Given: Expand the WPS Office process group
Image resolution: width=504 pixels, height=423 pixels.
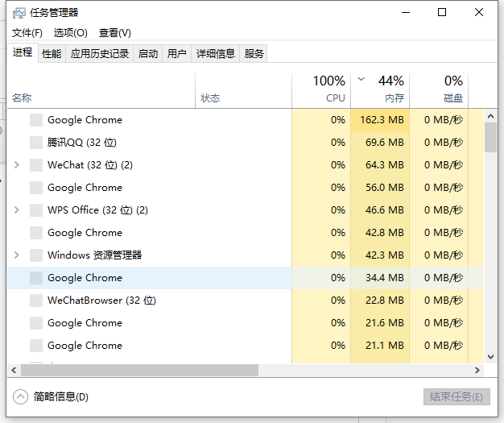Looking at the screenshot, I should pos(17,210).
